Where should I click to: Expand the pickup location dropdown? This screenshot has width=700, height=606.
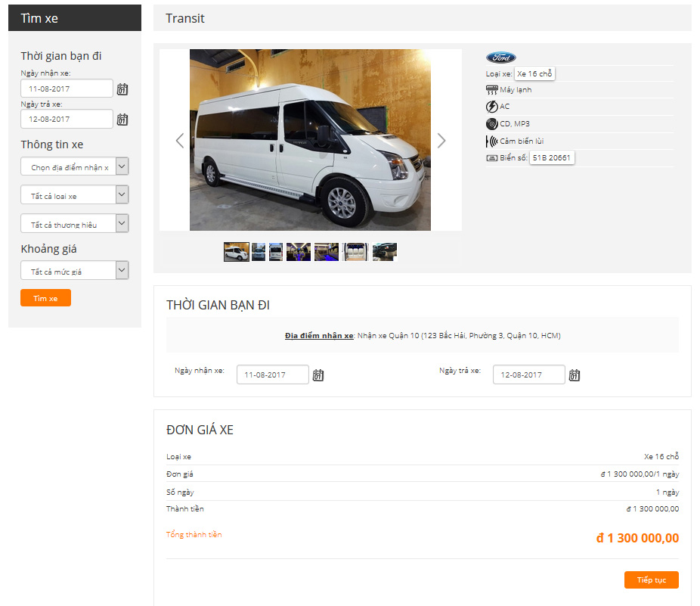click(75, 167)
